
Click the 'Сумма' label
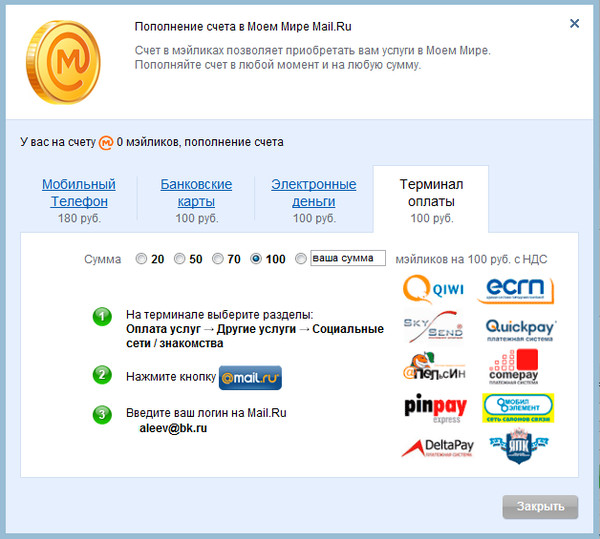103,259
